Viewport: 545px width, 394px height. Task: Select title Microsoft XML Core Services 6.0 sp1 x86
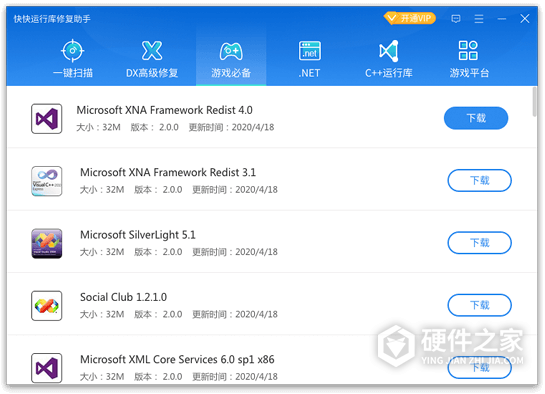coord(177,359)
